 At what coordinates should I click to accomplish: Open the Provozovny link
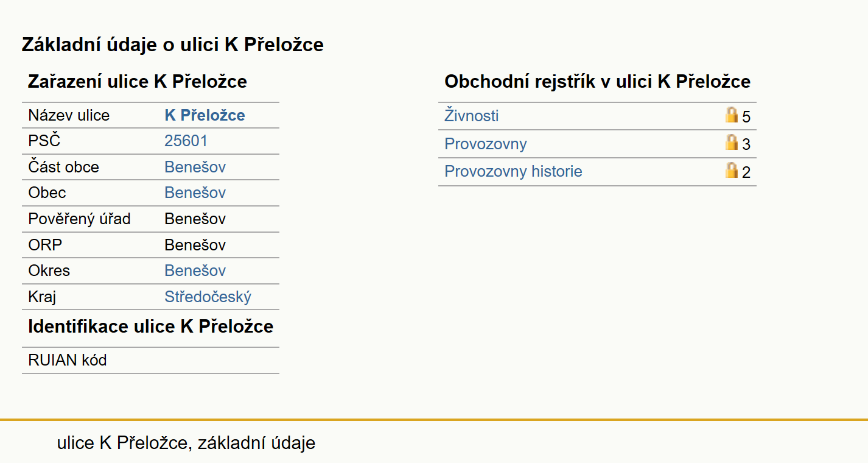[486, 144]
